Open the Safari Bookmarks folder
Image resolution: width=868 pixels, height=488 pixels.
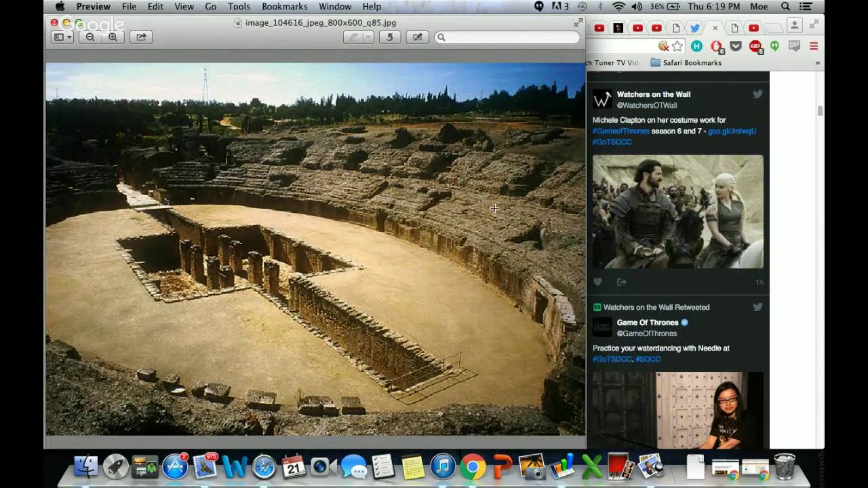pos(686,62)
